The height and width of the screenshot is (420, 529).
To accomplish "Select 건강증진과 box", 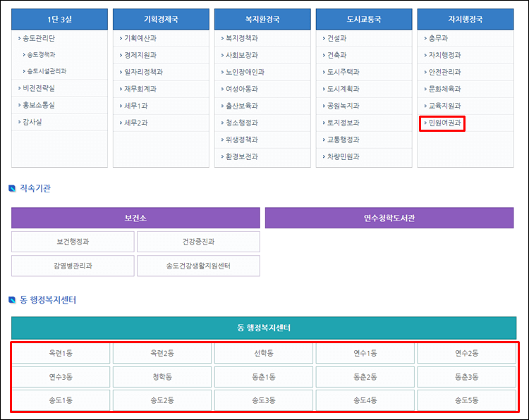I will 198,241.
